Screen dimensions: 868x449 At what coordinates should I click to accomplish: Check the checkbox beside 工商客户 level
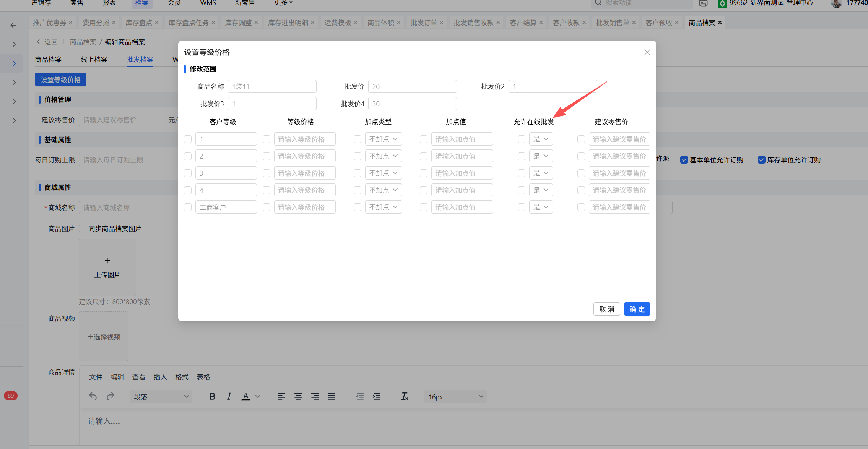(188, 207)
